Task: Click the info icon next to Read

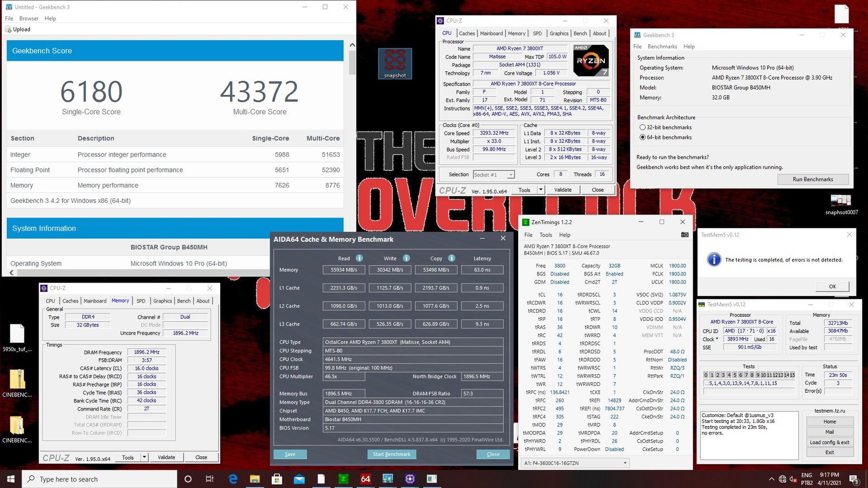Action: 359,258
